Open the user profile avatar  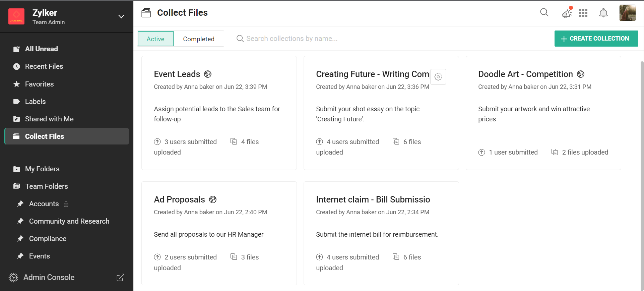[x=627, y=13]
